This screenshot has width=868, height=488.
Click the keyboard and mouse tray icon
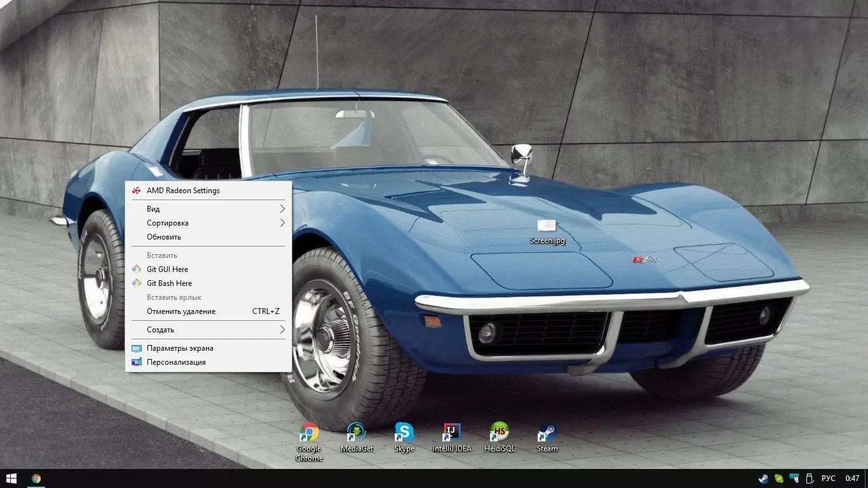[x=794, y=478]
